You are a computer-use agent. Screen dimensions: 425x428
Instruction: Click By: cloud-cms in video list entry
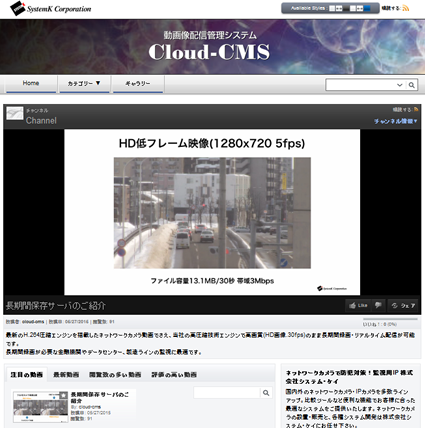(x=86, y=407)
